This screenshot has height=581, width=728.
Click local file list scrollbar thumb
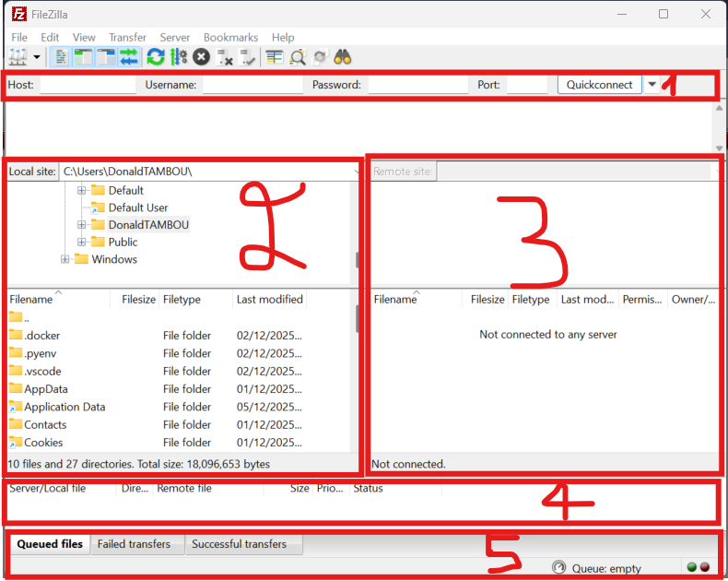click(x=357, y=318)
